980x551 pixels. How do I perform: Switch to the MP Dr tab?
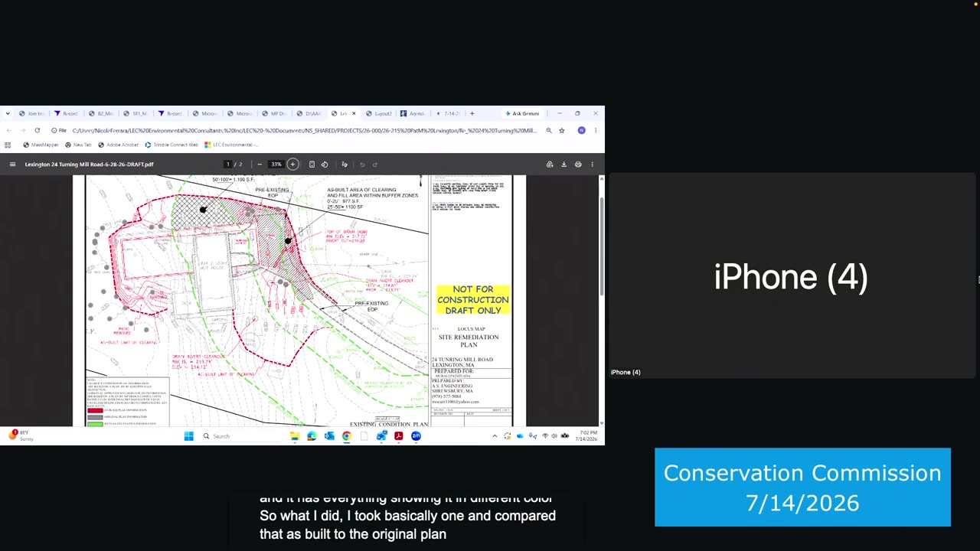[x=274, y=113]
